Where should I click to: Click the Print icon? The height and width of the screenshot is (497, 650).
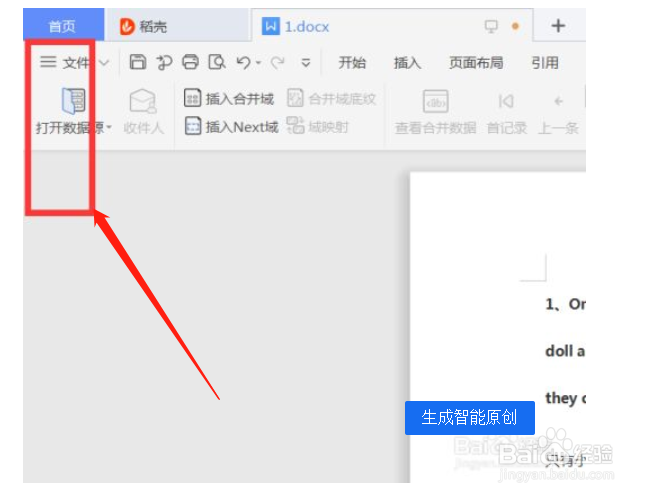coord(190,62)
